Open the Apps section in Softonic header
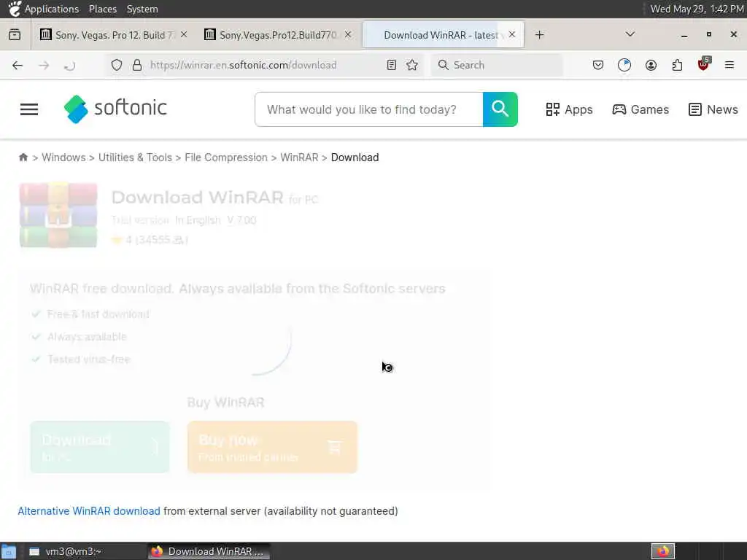 click(569, 109)
